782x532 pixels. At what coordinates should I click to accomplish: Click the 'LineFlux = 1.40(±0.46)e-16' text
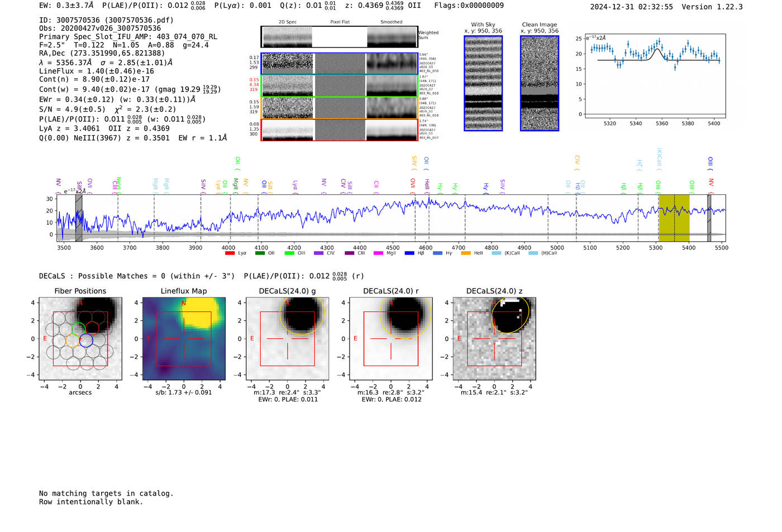coord(97,71)
